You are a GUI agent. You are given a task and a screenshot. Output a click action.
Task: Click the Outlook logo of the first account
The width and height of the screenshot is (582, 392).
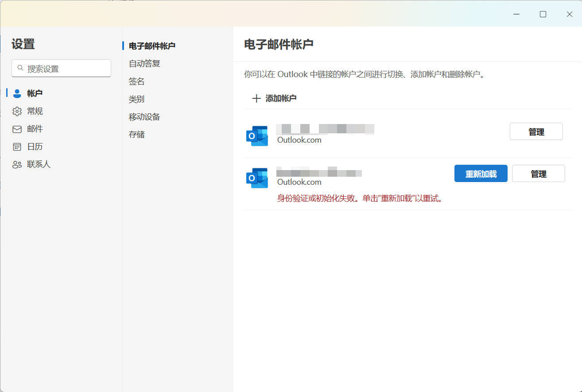[257, 136]
